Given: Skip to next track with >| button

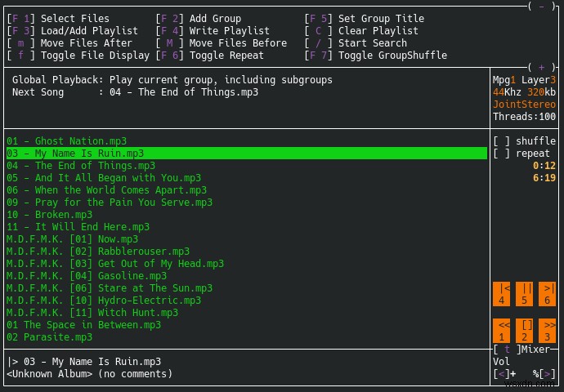Looking at the screenshot, I should [548, 293].
